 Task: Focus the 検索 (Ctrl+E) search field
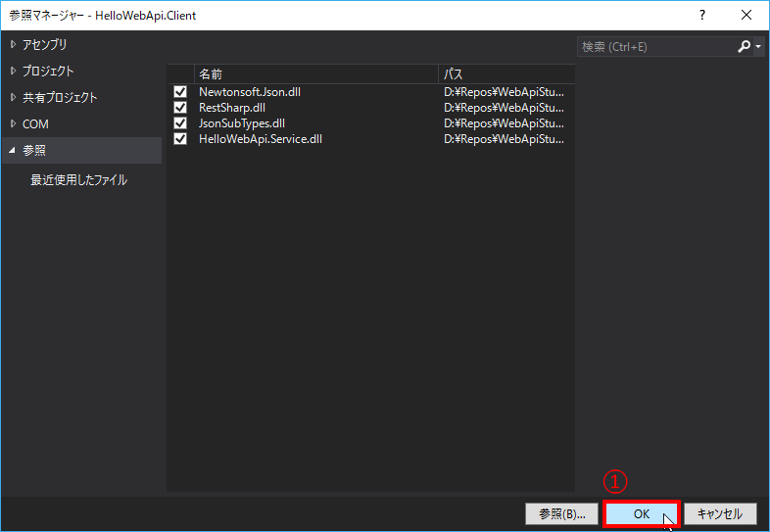(x=657, y=47)
